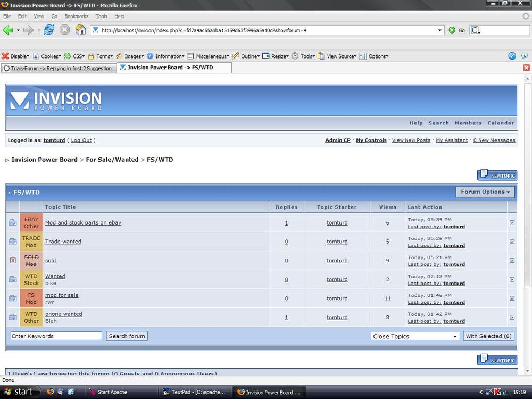Click View Source in the developer toolbar
This screenshot has height=399, width=532.
tap(337, 56)
